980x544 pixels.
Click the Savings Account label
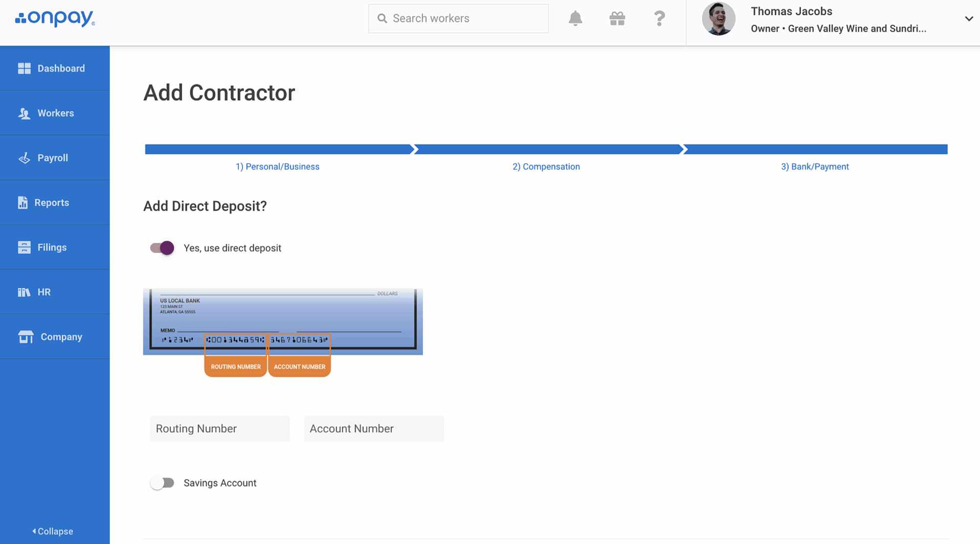[220, 483]
